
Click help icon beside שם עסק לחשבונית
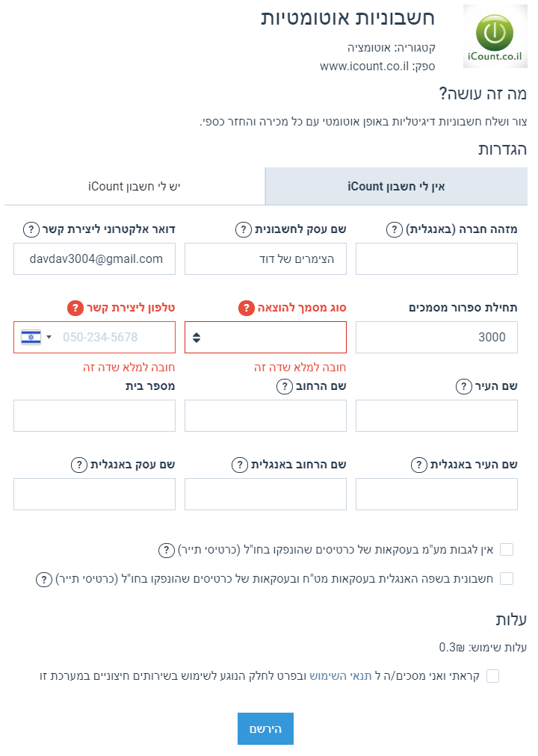[x=244, y=229]
